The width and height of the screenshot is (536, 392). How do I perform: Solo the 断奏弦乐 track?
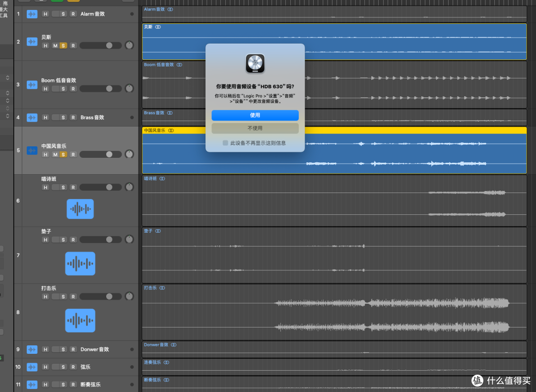coord(63,385)
